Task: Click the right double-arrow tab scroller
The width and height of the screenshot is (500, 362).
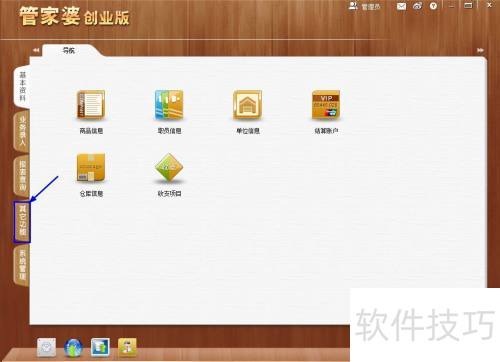Action: click(480, 50)
